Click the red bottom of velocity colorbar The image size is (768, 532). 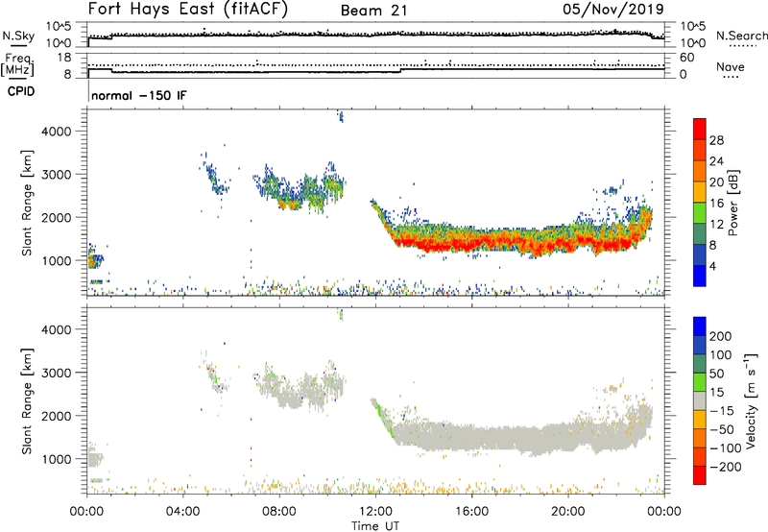(700, 475)
